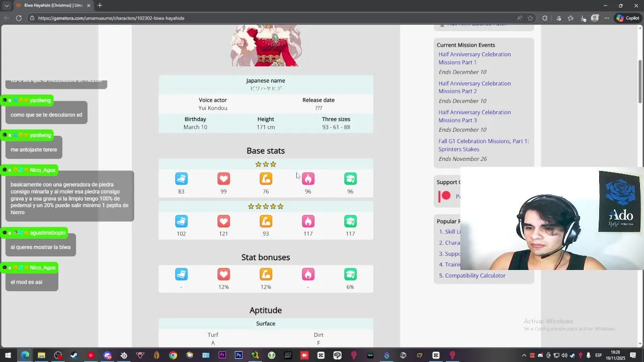644x362 pixels.
Task: Open the Downloads icon in browser toolbar
Action: [583, 18]
